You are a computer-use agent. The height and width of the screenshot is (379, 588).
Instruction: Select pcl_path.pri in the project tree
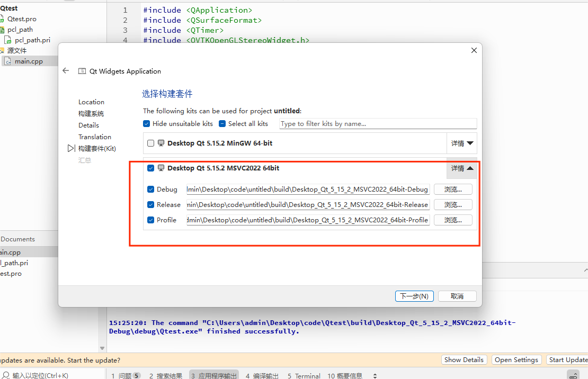coord(33,40)
